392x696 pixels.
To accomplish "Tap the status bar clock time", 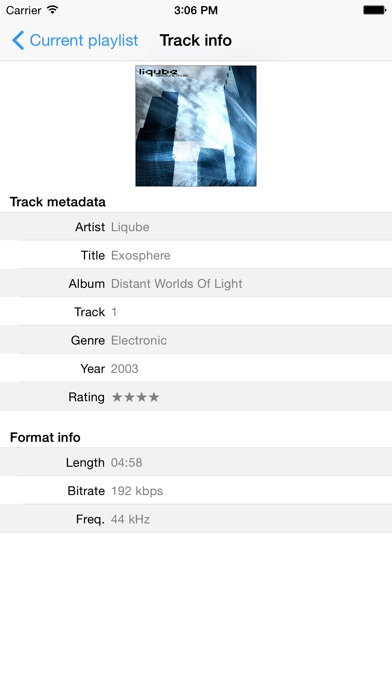I will point(196,10).
